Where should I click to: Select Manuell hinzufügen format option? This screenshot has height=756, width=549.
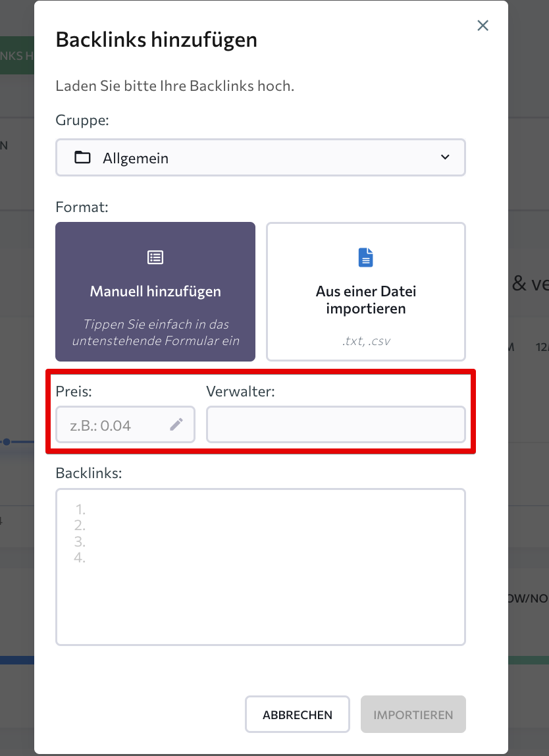pyautogui.click(x=155, y=292)
